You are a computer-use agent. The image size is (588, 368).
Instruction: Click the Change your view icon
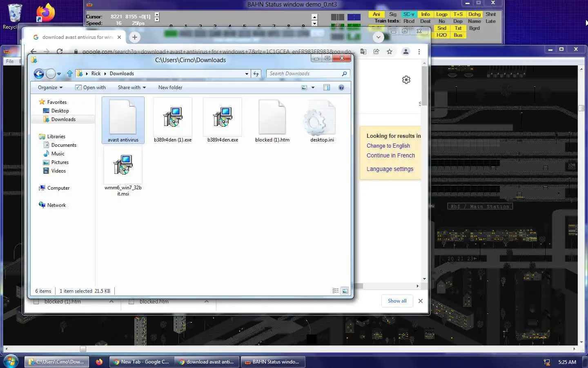[304, 88]
